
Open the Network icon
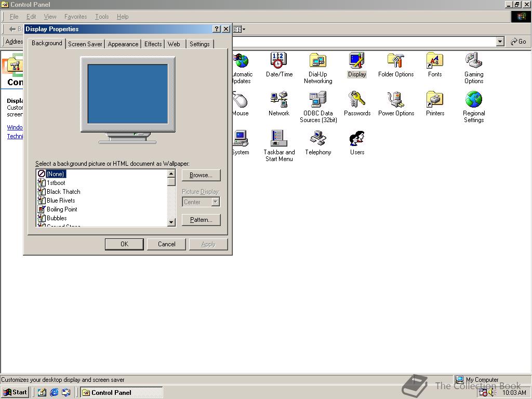[279, 104]
